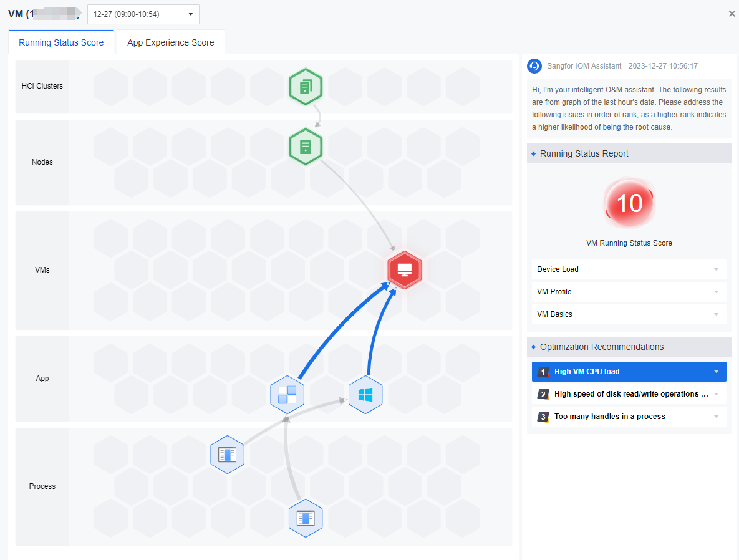
Task: Click the green HCI Clusters node icon
Action: point(305,87)
